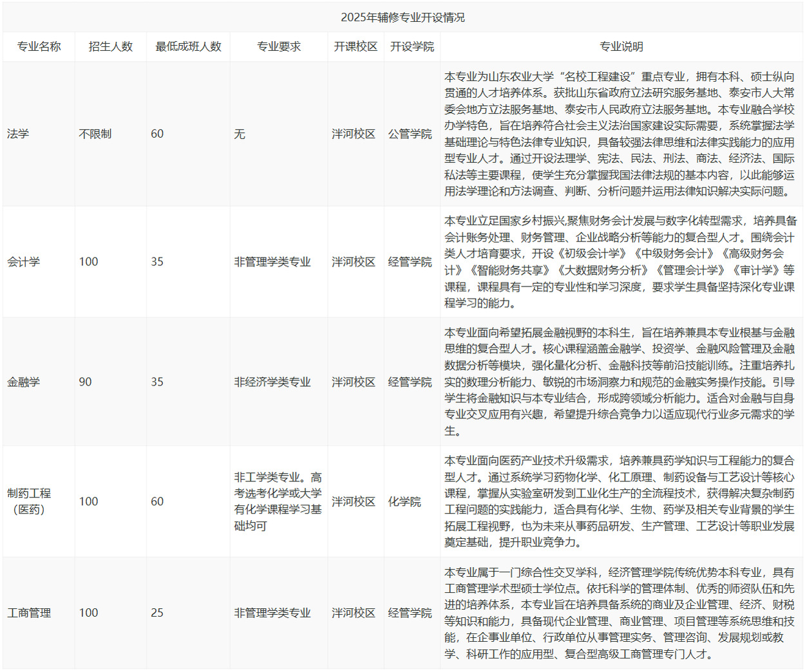Click the 开设学院 column header
This screenshot has width=805, height=672.
412,46
